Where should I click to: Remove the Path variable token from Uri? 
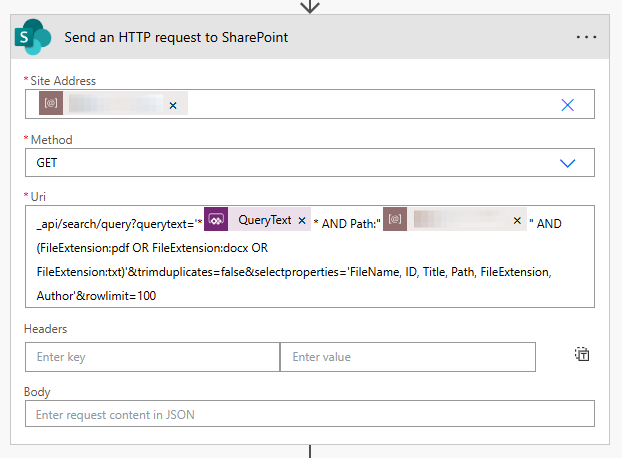pyautogui.click(x=517, y=220)
